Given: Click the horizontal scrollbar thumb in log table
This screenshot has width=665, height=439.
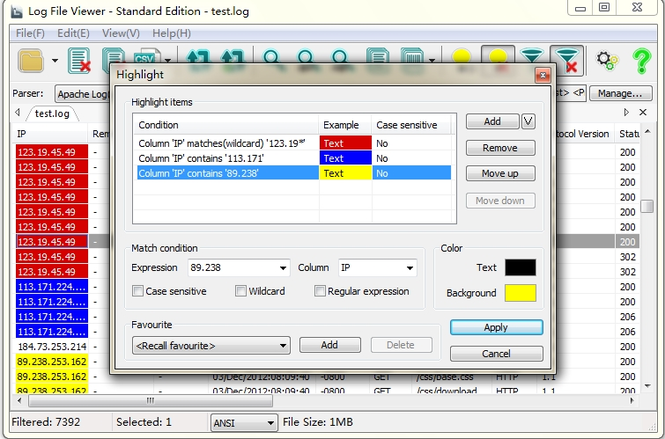Looking at the screenshot, I should pyautogui.click(x=151, y=400).
